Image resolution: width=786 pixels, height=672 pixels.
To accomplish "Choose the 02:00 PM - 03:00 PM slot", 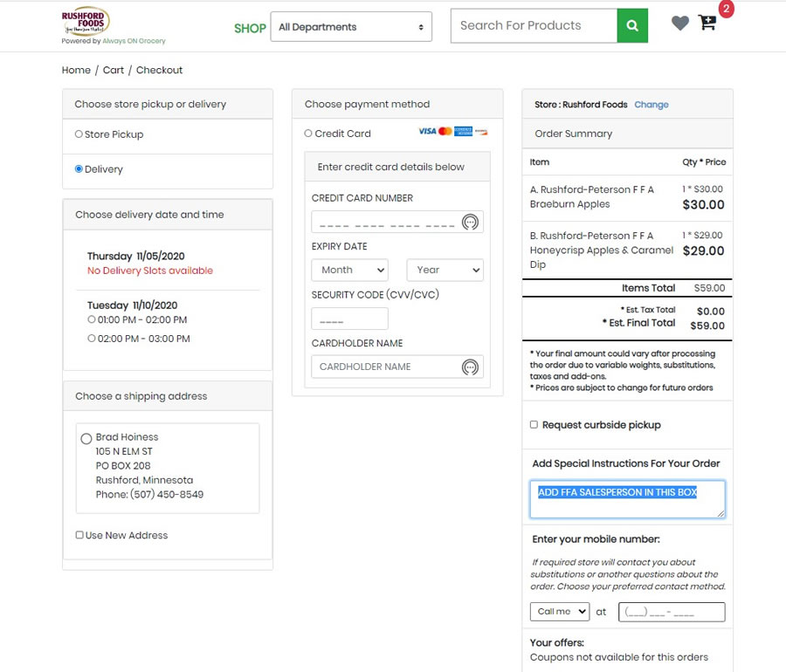I will [x=91, y=339].
